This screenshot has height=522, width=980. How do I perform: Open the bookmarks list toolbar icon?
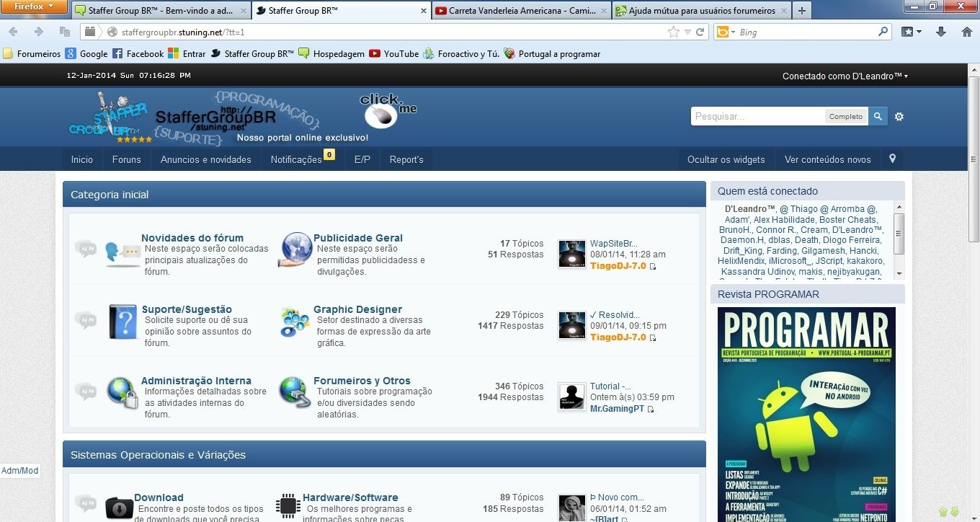[912, 32]
